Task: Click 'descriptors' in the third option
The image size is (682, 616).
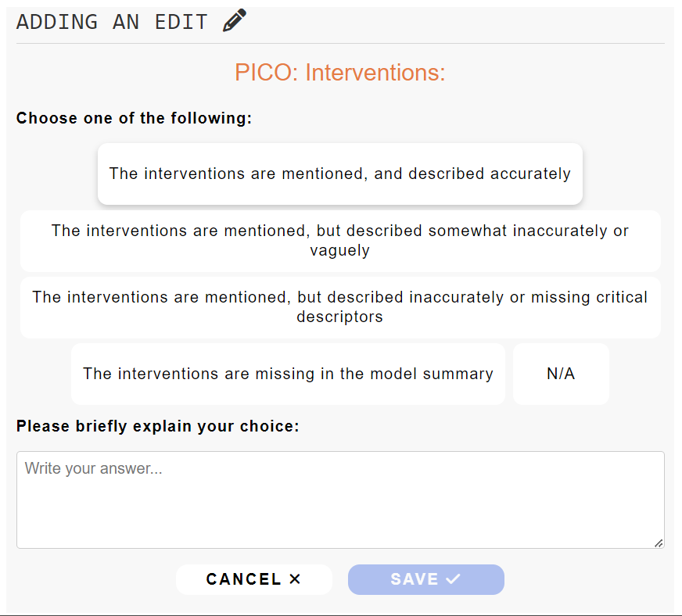Action: [x=339, y=317]
